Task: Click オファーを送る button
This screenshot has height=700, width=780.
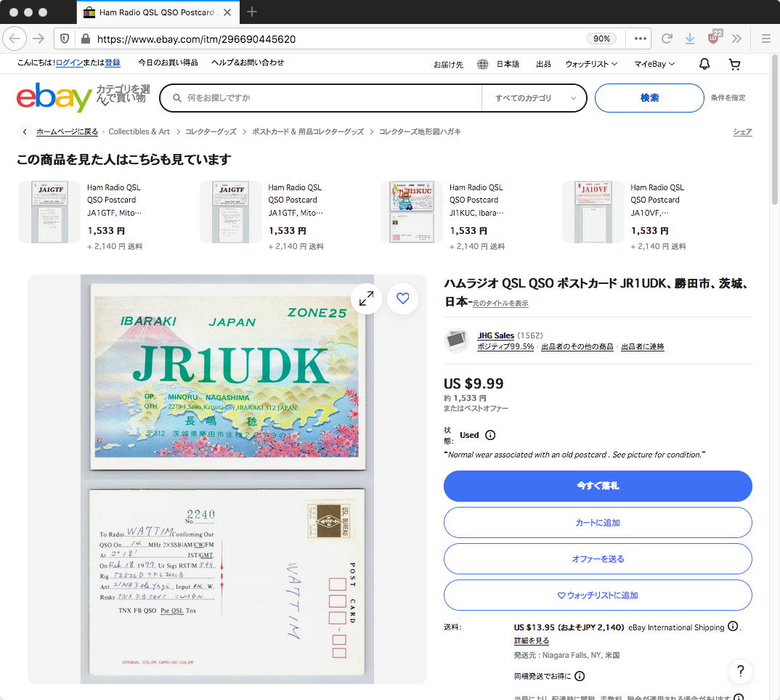Action: [598, 558]
